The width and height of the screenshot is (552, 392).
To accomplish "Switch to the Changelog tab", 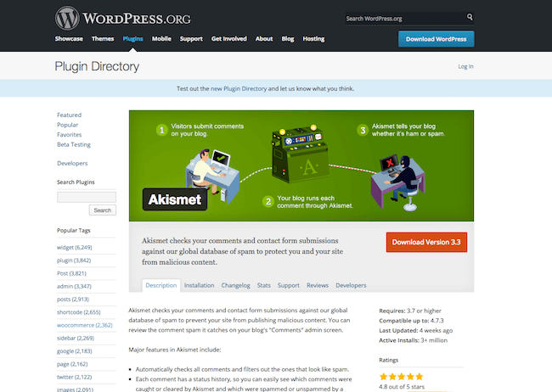I will pos(235,285).
